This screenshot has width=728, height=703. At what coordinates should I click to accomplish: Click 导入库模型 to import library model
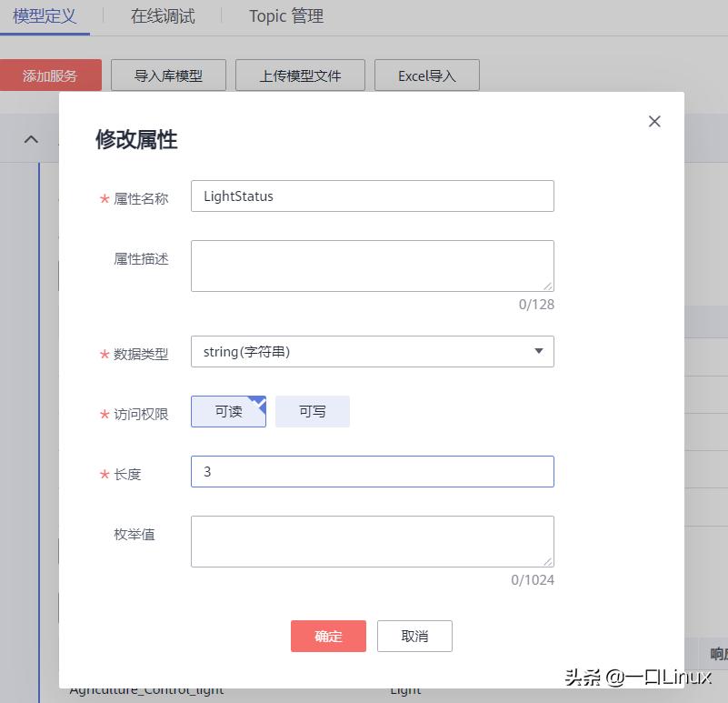167,75
